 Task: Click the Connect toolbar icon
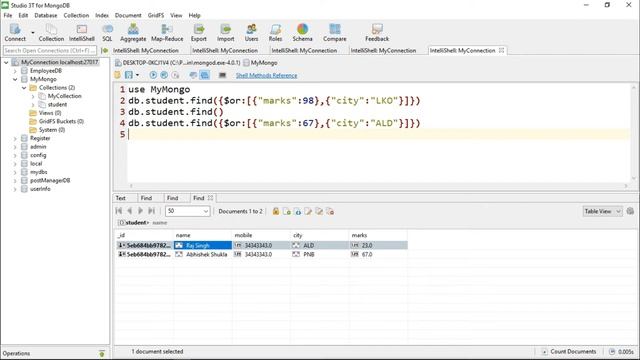pyautogui.click(x=15, y=33)
